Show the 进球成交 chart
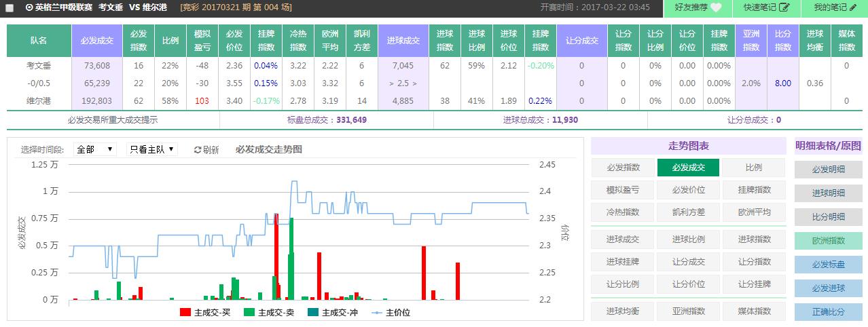Viewport: 868px width, 327px height. tap(623, 239)
